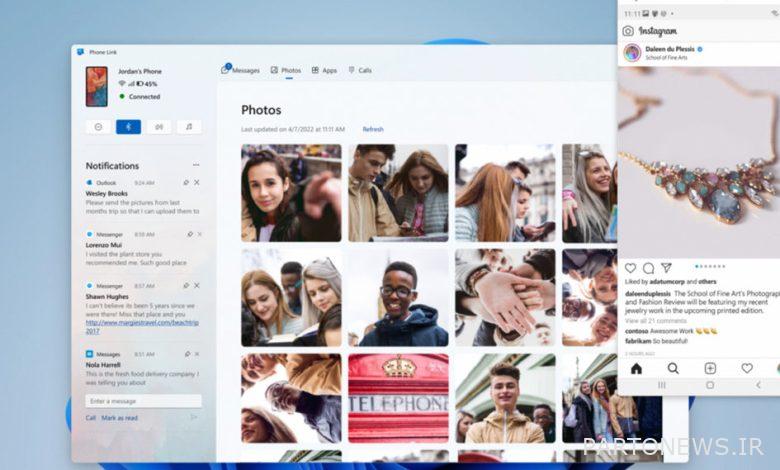Click the Wesley Brooks notification text

142,207
